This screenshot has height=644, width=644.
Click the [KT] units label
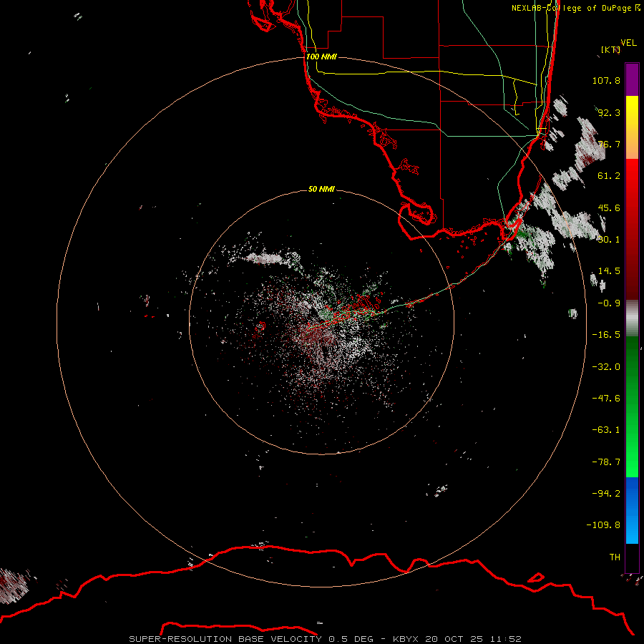click(610, 49)
